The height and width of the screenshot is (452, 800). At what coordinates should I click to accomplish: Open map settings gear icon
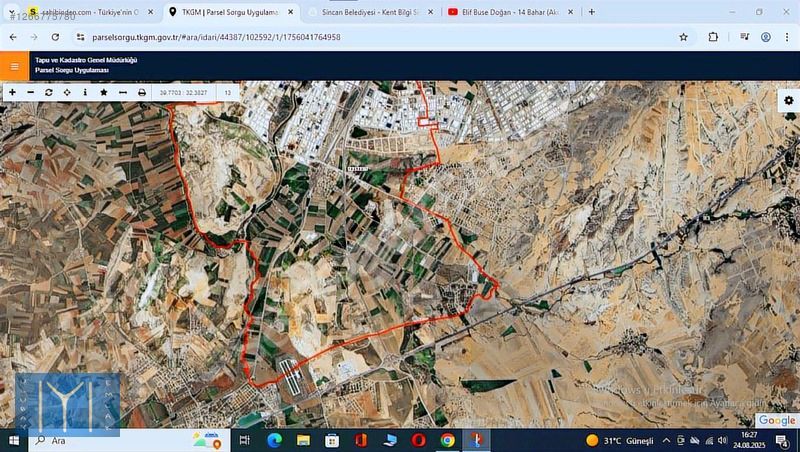788,101
